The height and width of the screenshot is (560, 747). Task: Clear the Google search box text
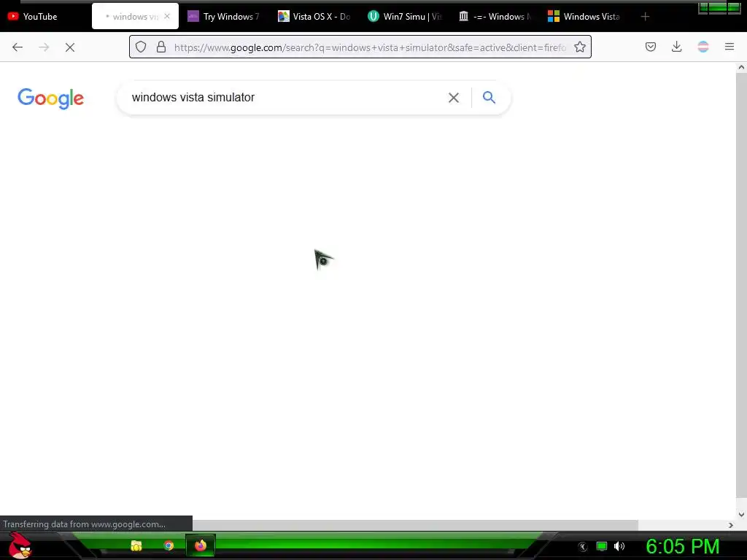[454, 98]
